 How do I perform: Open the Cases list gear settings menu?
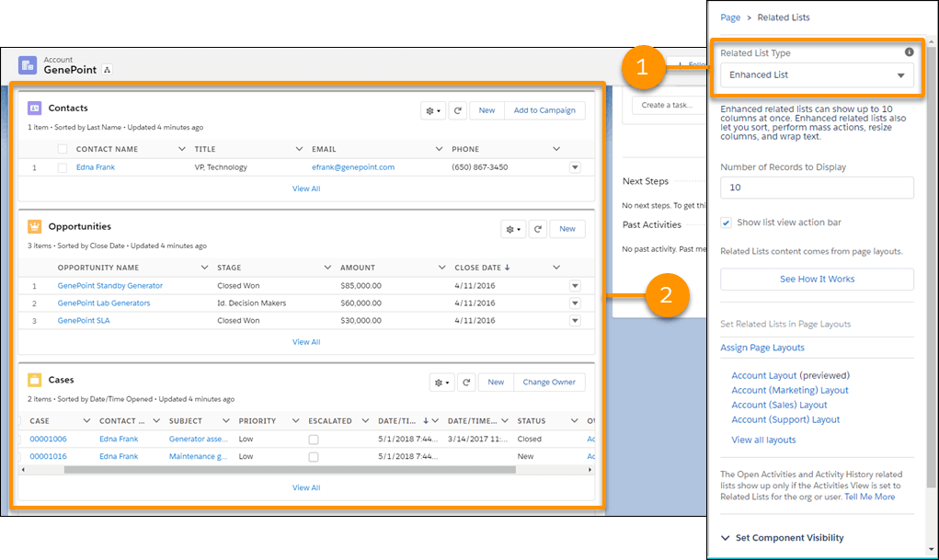pos(441,383)
